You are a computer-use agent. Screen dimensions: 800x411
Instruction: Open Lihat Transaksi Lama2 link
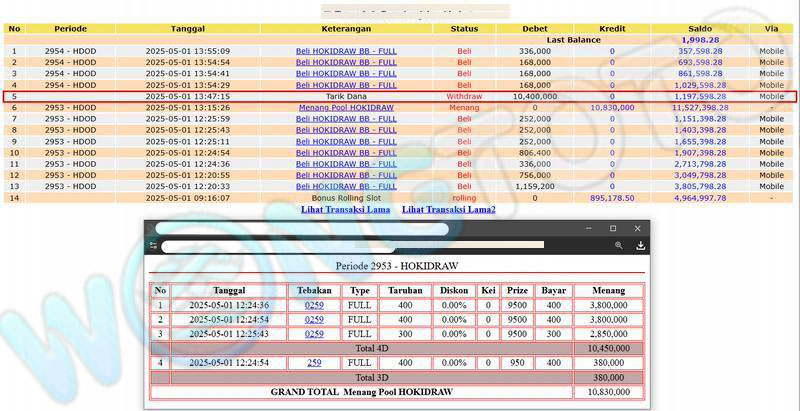coord(449,209)
